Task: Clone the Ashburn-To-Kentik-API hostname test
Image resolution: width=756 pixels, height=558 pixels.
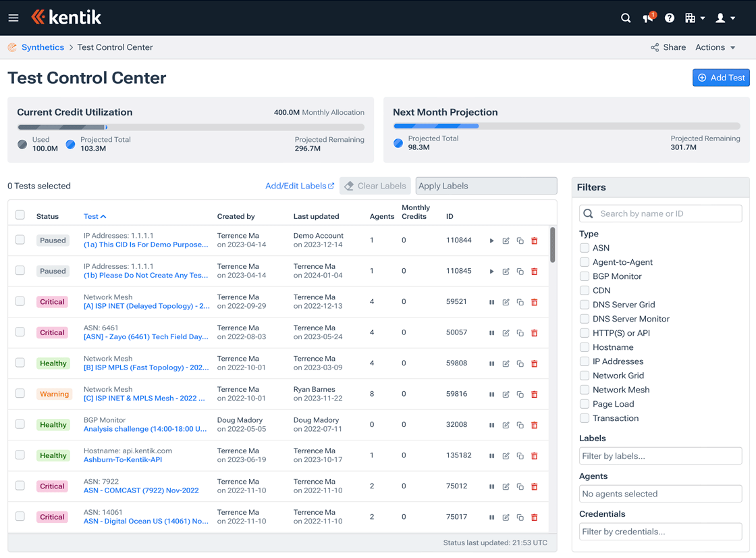Action: (520, 455)
